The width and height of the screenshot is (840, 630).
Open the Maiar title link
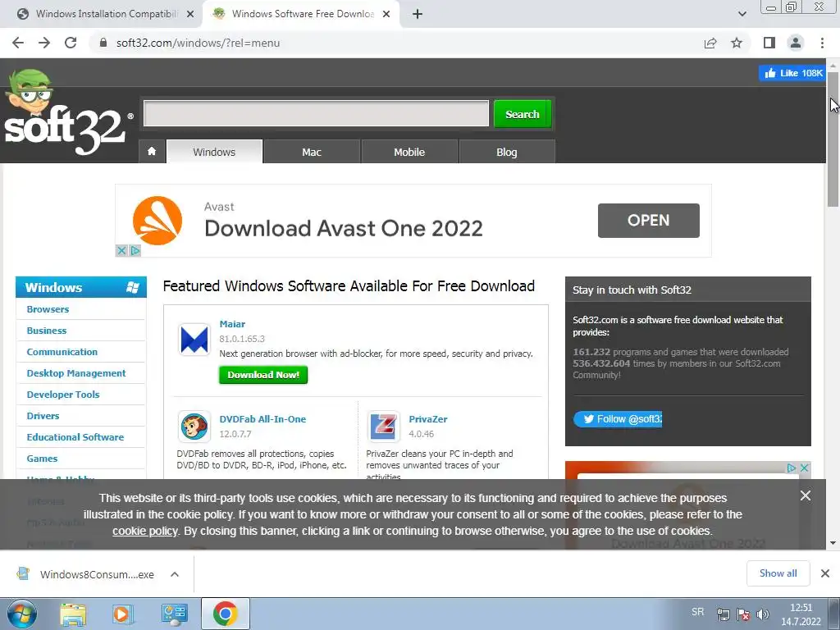point(232,324)
